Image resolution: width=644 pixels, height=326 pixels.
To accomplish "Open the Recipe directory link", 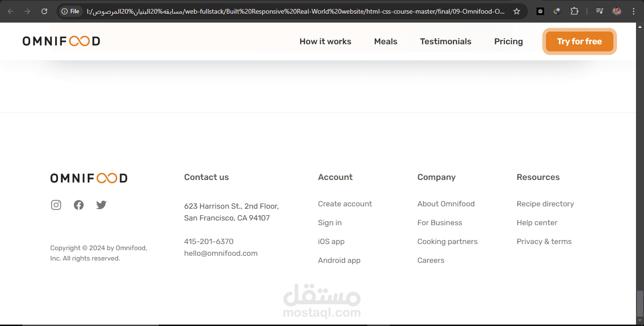I will click(545, 204).
